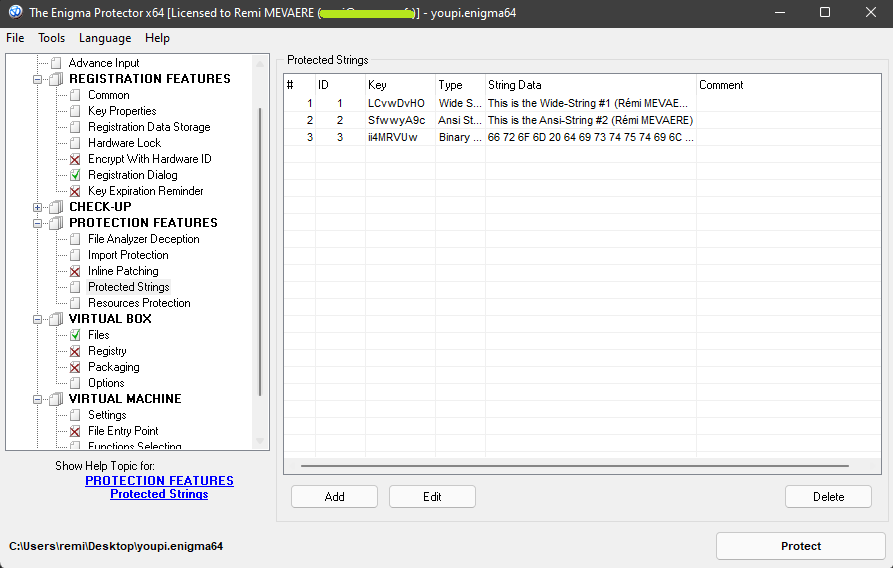The image size is (893, 568).
Task: Collapse the VIRTUAL BOX section
Action: pos(38,319)
